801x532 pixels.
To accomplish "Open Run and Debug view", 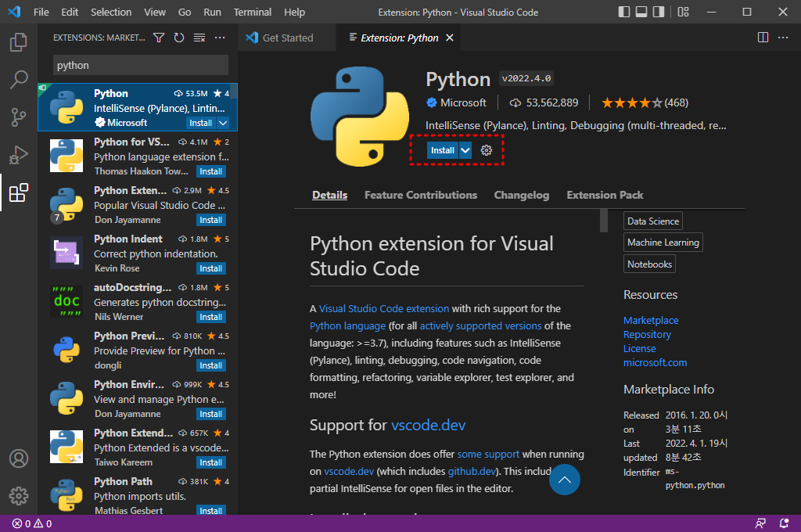I will 19,155.
